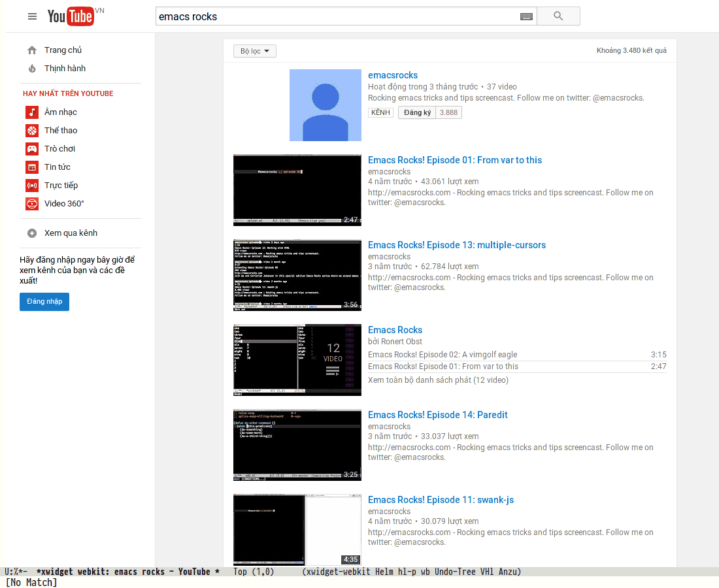
Task: Open Episode 11: swank-js title
Action: point(441,500)
